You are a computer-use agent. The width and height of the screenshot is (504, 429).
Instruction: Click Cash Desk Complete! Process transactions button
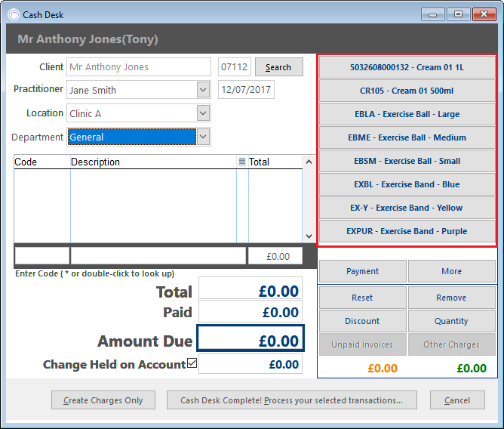pyautogui.click(x=292, y=400)
